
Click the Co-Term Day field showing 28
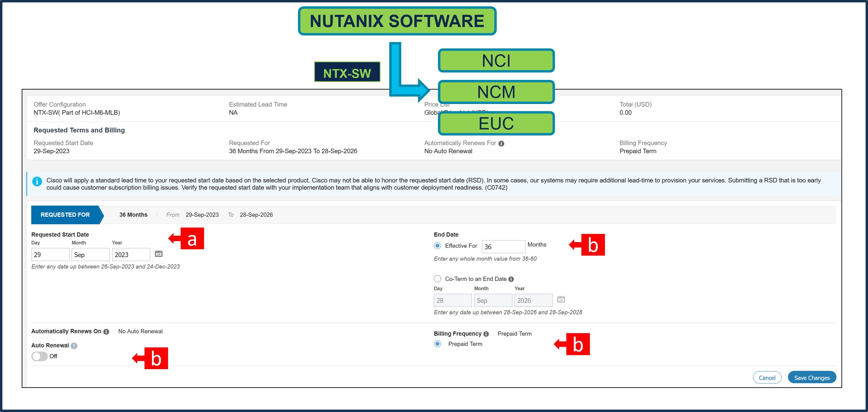pos(453,300)
